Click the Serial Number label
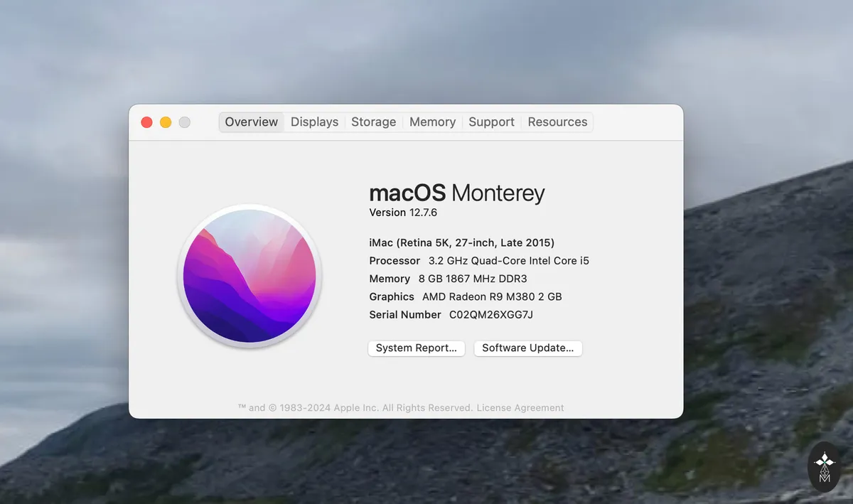 405,314
